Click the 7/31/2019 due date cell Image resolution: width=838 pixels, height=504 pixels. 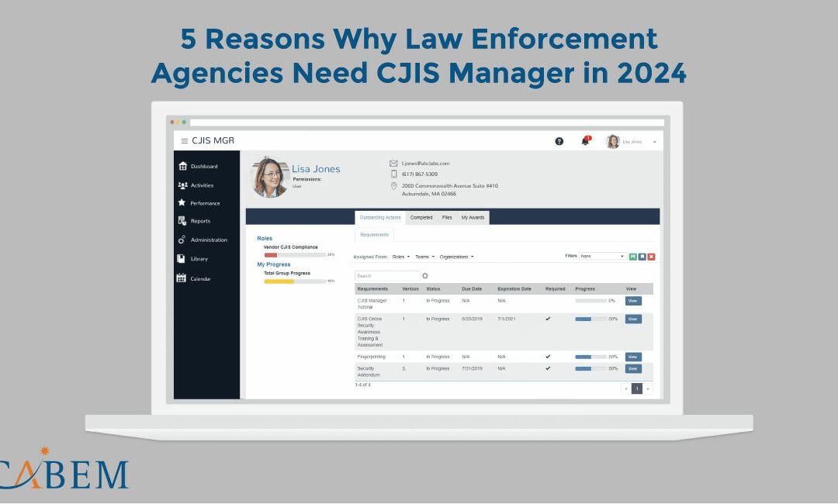tap(472, 369)
